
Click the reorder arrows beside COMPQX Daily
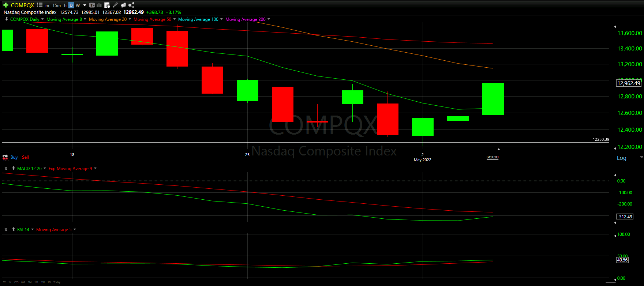[x=7, y=19]
